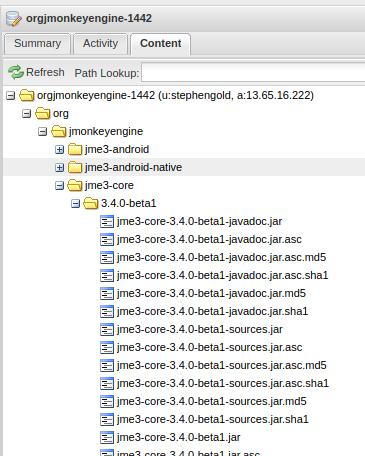This screenshot has width=365, height=456.
Task: Switch to the Summary tab
Action: click(x=37, y=44)
